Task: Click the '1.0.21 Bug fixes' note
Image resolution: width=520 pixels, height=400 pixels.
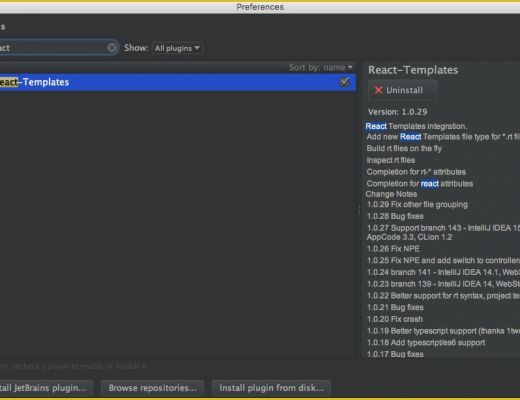Action: click(x=395, y=307)
